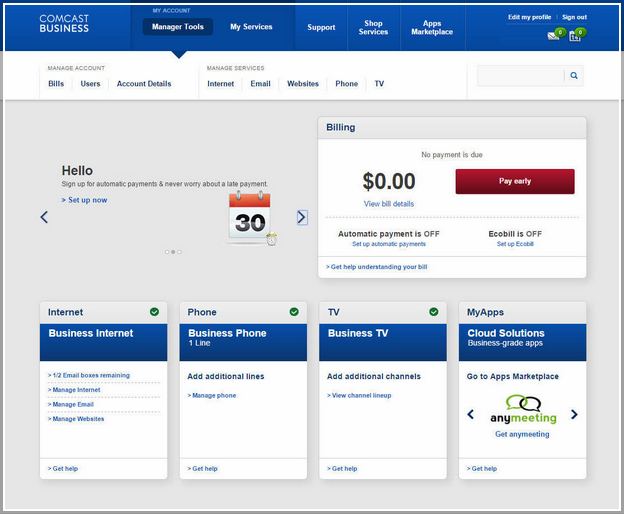The height and width of the screenshot is (514, 624).
Task: Open the mail envelope notifications icon
Action: pyautogui.click(x=553, y=36)
